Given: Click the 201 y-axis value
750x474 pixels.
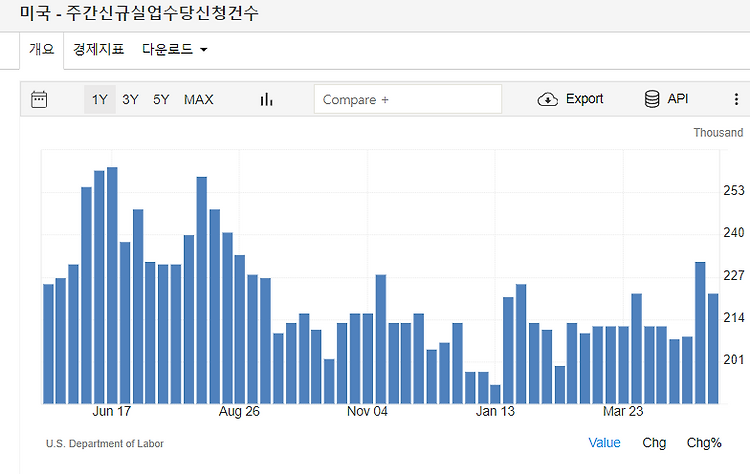Looking at the screenshot, I should click(734, 360).
